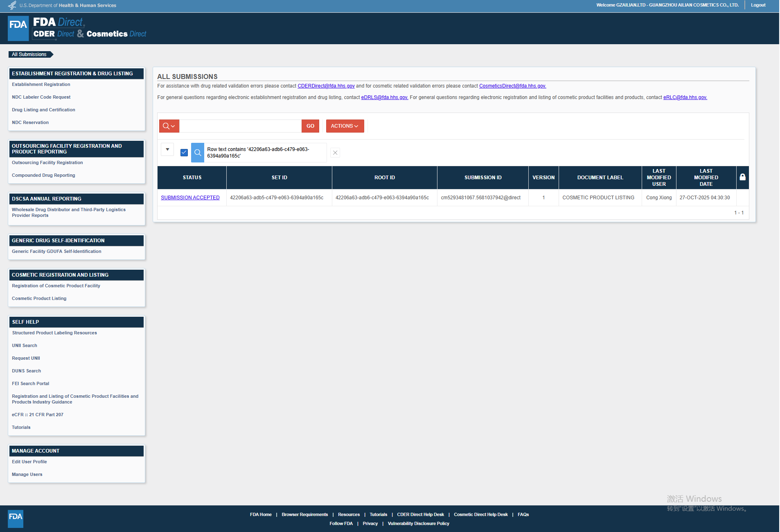Open Manage Users in Manage Account
This screenshot has width=780, height=532.
tap(27, 474)
